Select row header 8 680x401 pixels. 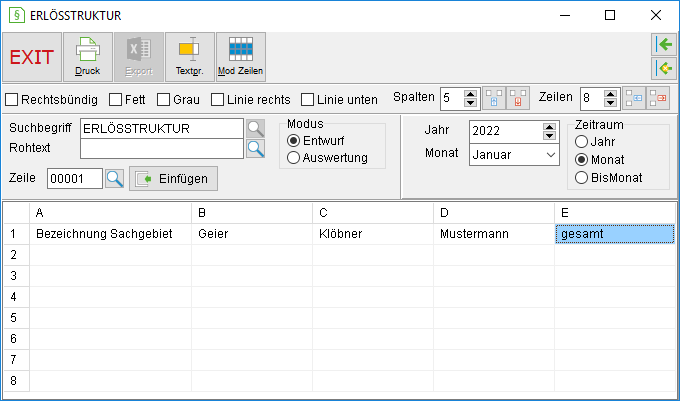(x=16, y=381)
